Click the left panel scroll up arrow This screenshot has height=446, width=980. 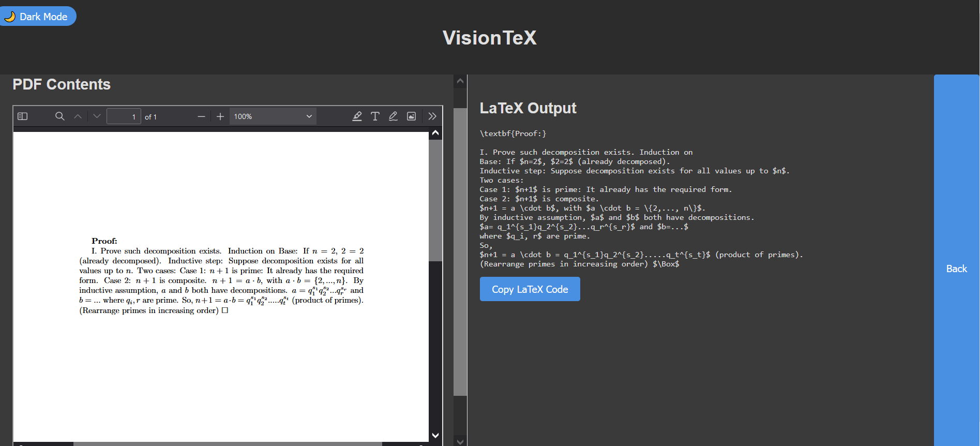(x=460, y=81)
